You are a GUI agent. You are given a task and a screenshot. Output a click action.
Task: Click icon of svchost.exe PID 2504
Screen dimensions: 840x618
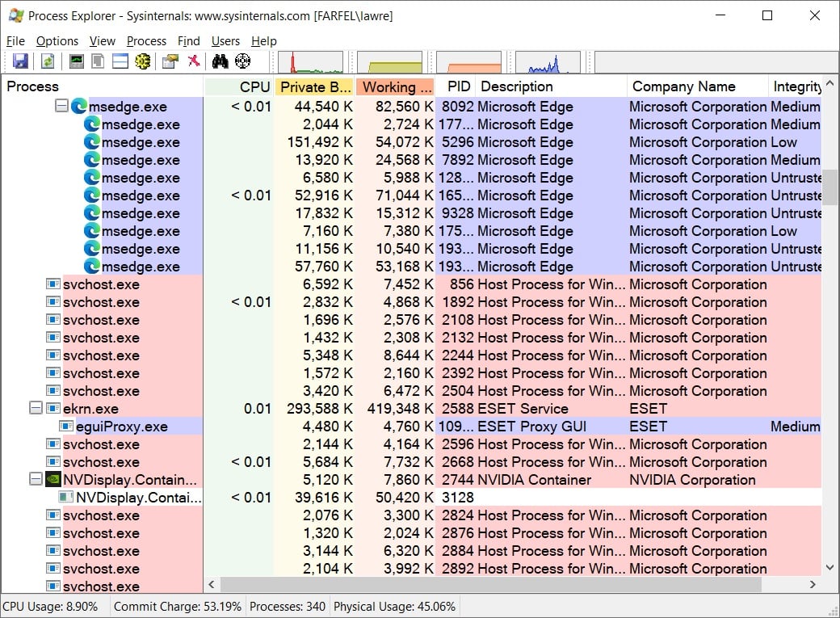point(53,390)
